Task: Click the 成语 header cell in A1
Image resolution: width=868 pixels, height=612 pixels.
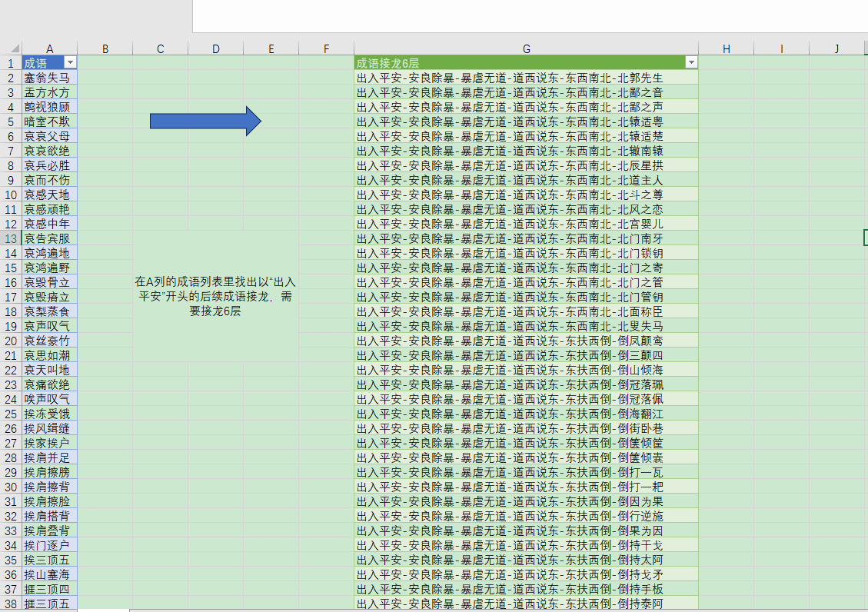Action: [49, 63]
